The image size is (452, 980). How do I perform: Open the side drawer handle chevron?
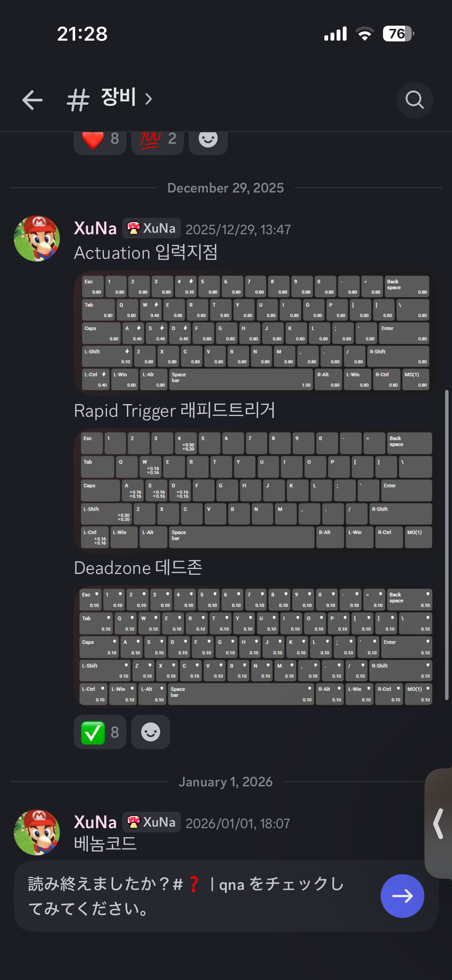439,824
